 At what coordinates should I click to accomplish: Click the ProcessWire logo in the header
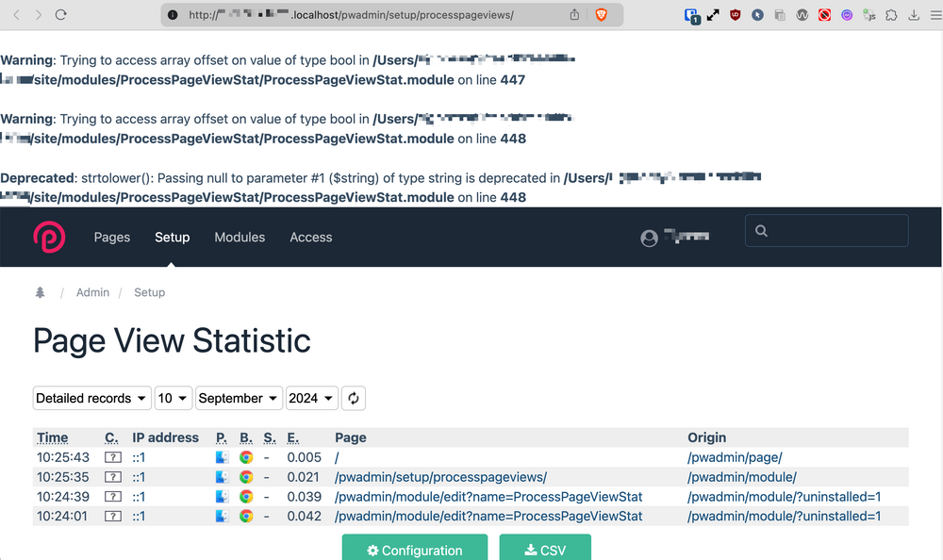(50, 237)
